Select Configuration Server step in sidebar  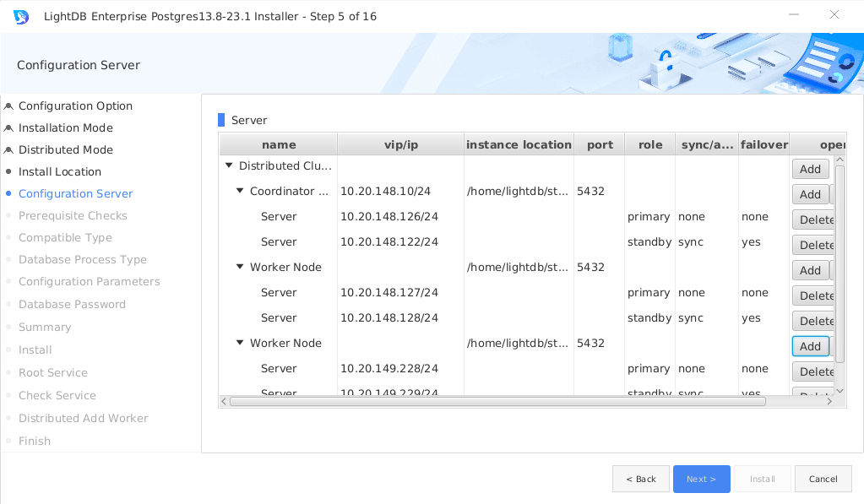tap(75, 194)
